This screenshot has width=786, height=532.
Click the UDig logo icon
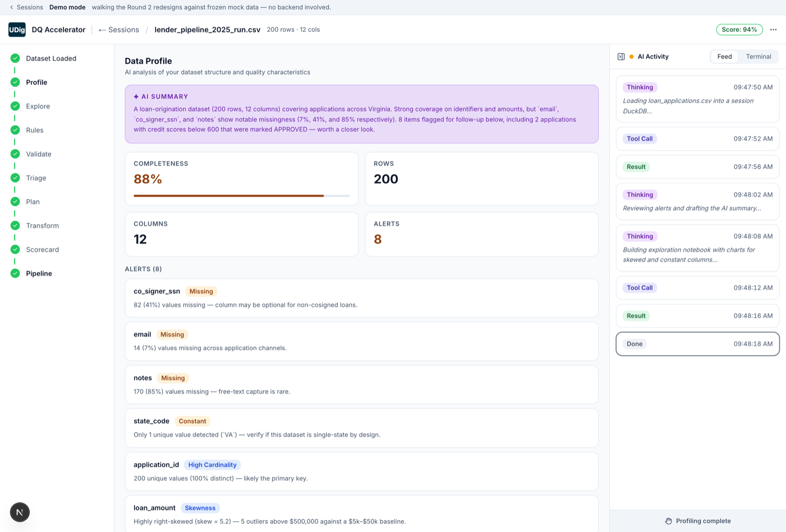point(17,29)
